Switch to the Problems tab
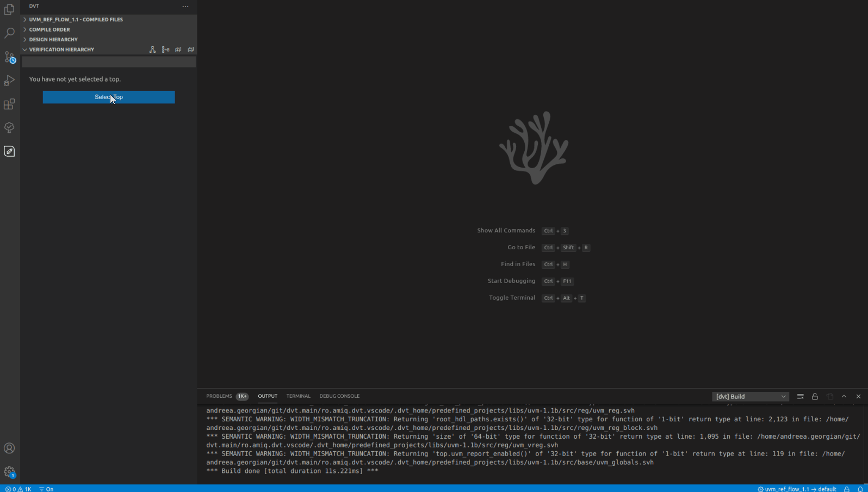Screen dimensions: 868x492 pos(219,396)
